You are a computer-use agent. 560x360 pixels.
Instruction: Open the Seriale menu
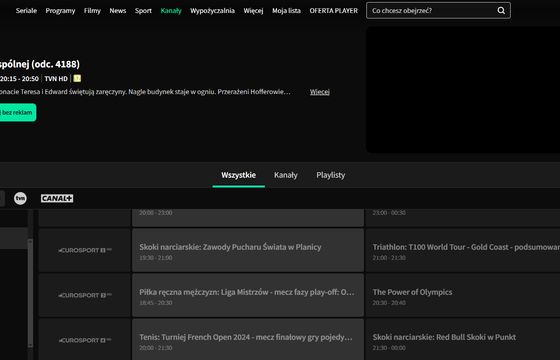(x=26, y=11)
